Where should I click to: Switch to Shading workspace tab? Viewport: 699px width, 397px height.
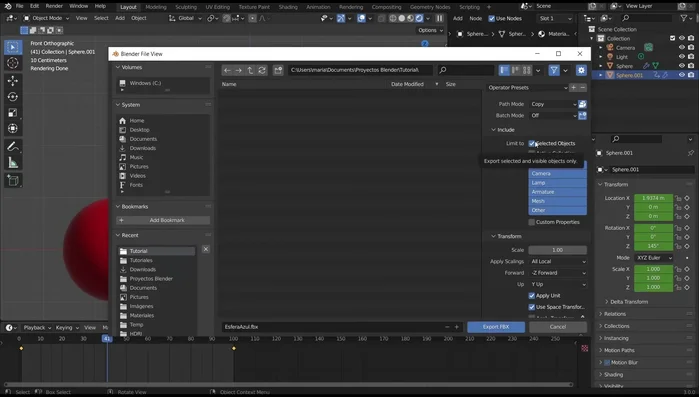[x=288, y=7]
